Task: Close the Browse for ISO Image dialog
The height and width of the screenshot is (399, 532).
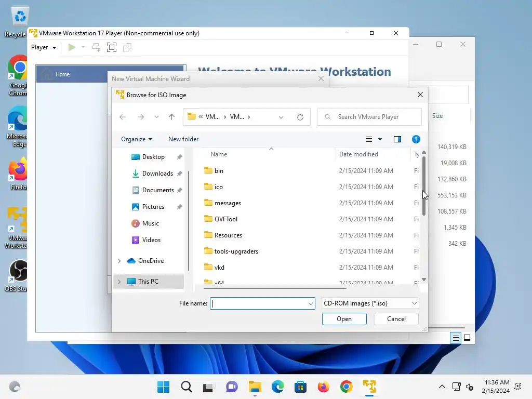Action: coord(420,95)
